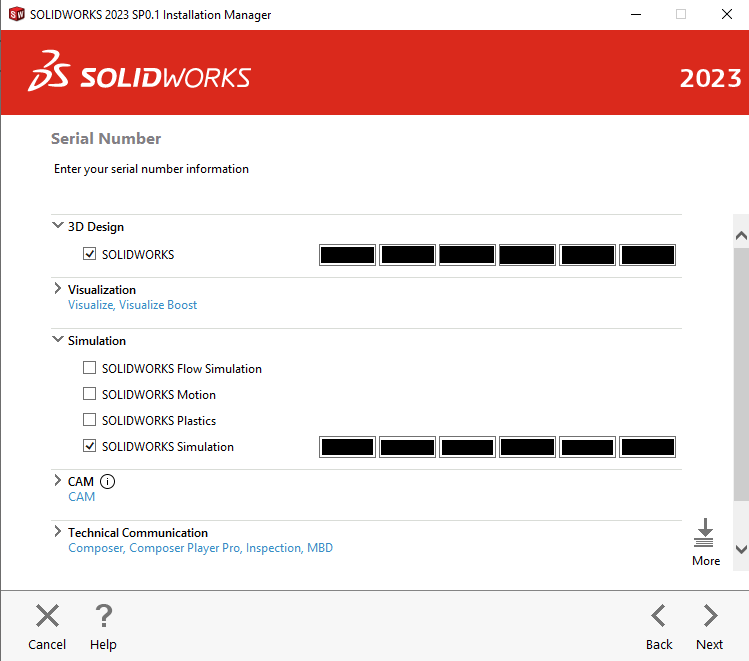Go Back using left chevron icon

pos(658,616)
